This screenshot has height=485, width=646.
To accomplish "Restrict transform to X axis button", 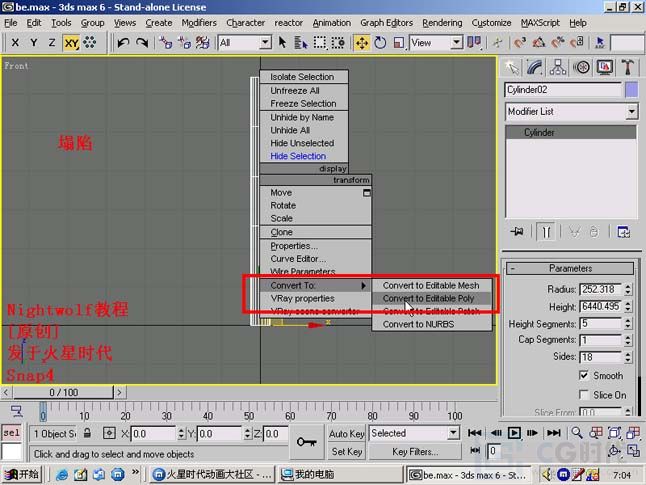I will pyautogui.click(x=15, y=42).
